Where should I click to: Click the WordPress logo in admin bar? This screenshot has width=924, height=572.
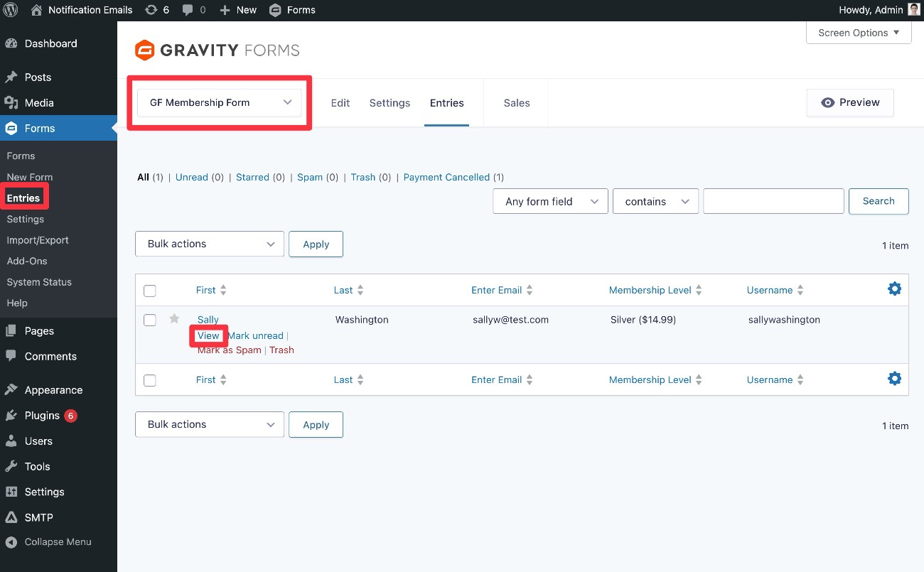(11, 10)
